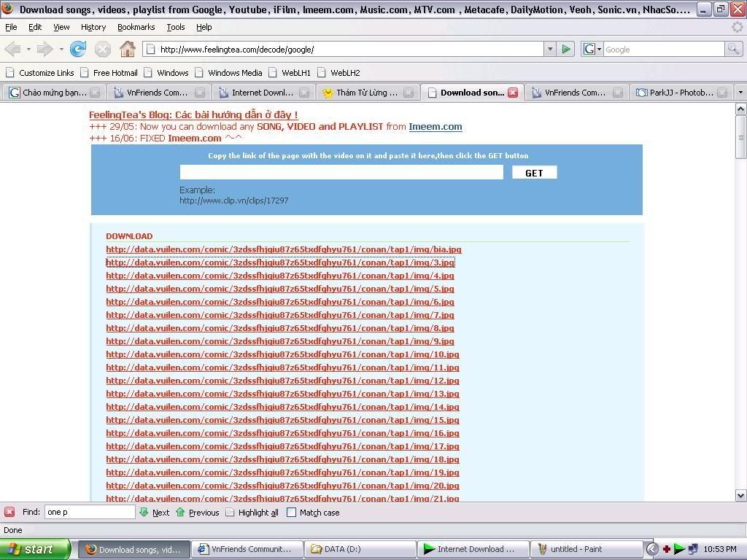Open the Forward button history dropdown
Screen dimensions: 747x560
pyautogui.click(x=61, y=49)
